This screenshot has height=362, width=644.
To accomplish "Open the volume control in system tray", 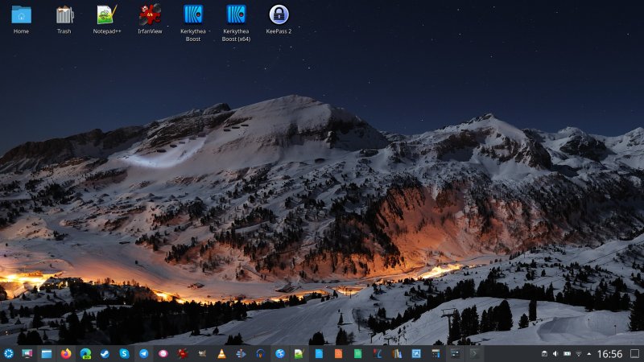I will tap(555, 353).
